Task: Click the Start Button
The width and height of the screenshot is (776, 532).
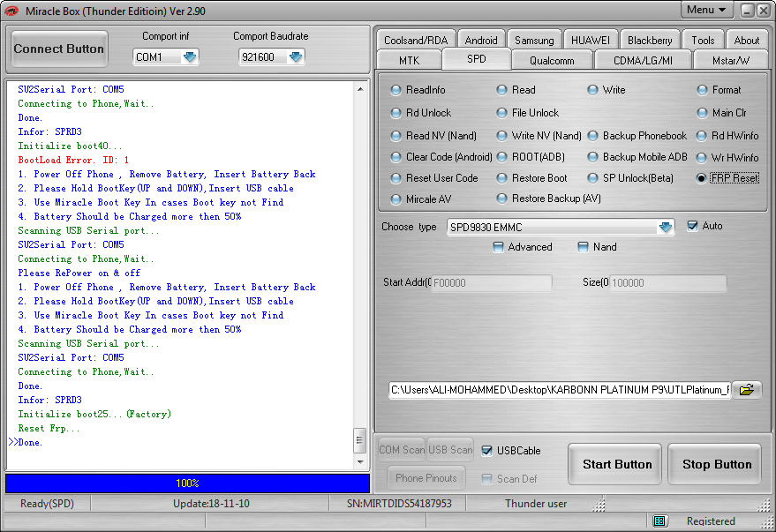Action: coord(616,464)
